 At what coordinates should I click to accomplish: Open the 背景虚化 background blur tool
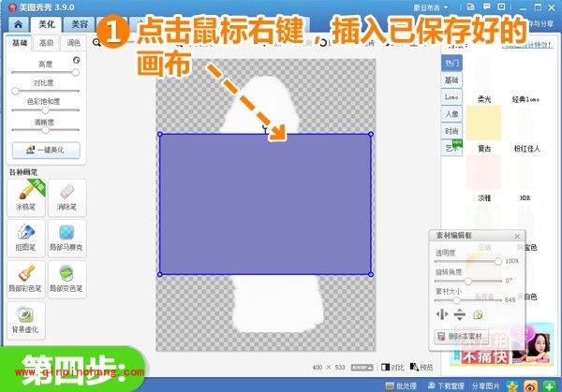(26, 318)
